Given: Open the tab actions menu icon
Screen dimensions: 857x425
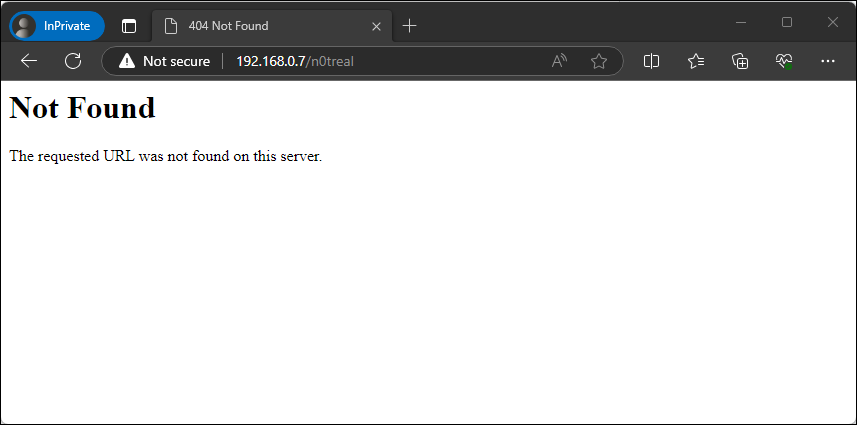Looking at the screenshot, I should tap(129, 26).
